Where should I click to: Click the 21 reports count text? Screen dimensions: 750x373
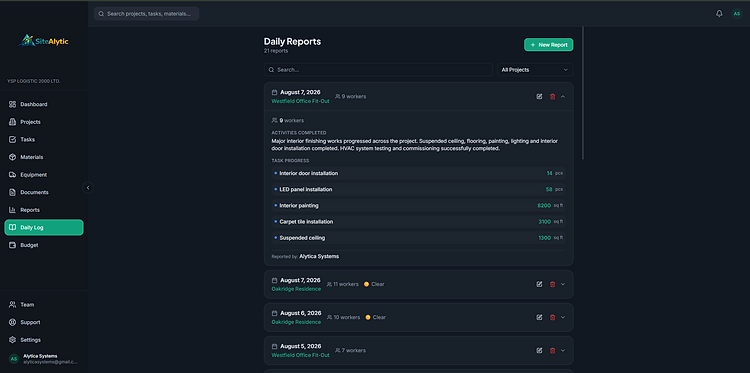click(x=276, y=51)
